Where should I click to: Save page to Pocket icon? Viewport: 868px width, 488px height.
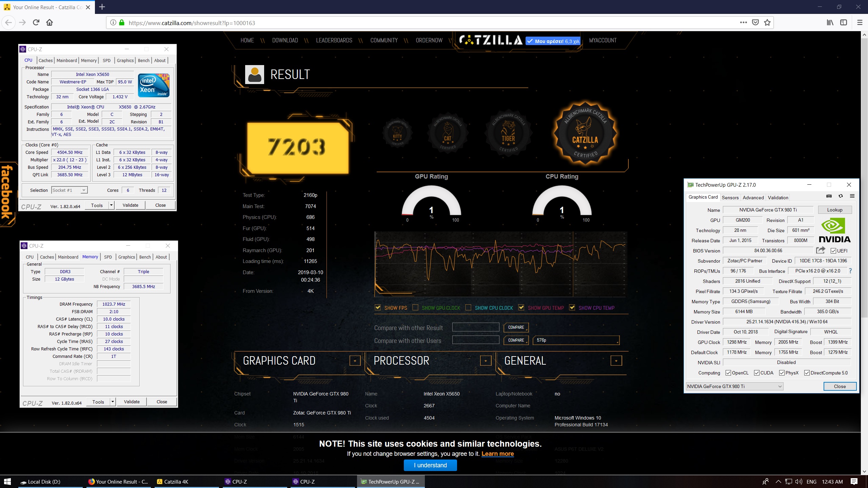(x=755, y=23)
